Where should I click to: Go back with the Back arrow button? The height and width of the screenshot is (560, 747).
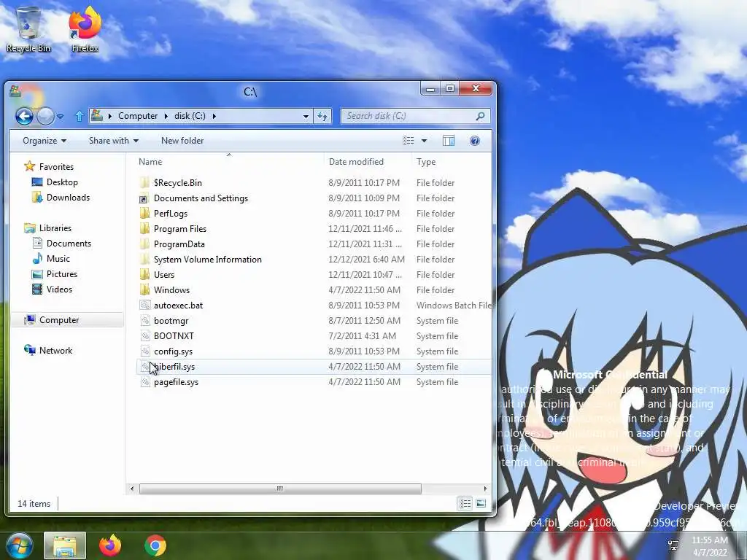click(24, 116)
